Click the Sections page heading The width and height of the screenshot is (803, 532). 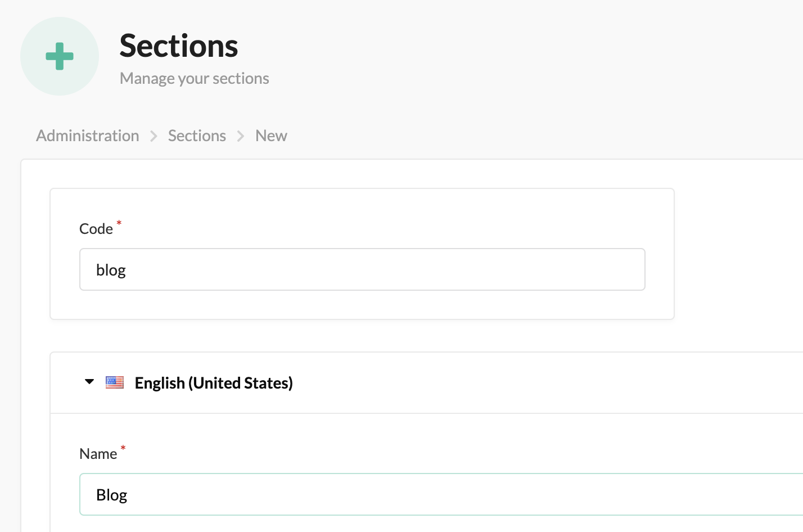click(179, 46)
